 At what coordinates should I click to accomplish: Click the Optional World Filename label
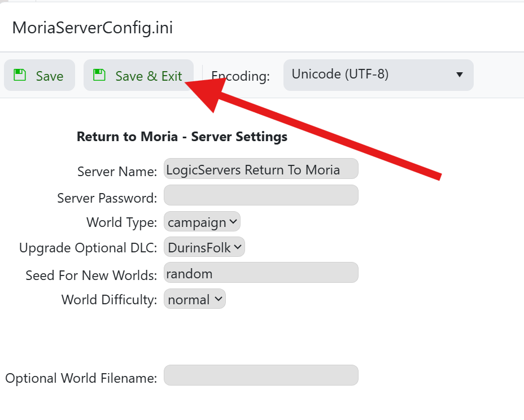(81, 378)
